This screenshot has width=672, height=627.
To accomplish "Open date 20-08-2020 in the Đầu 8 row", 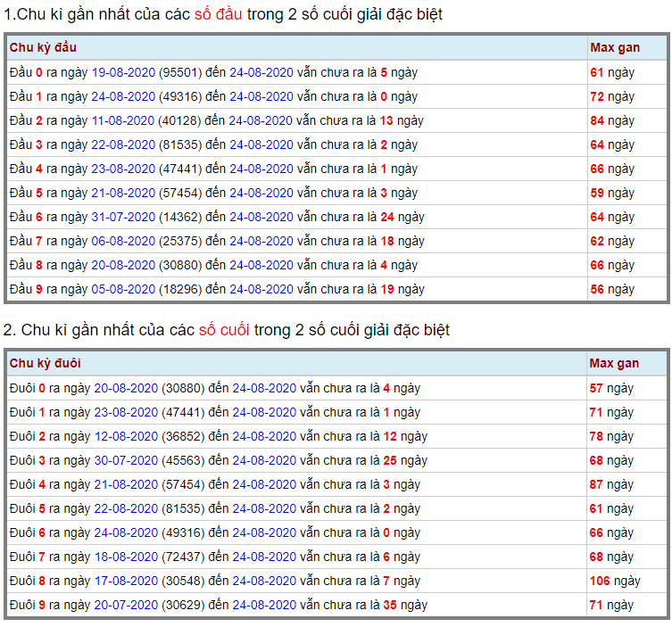I will point(123,265).
